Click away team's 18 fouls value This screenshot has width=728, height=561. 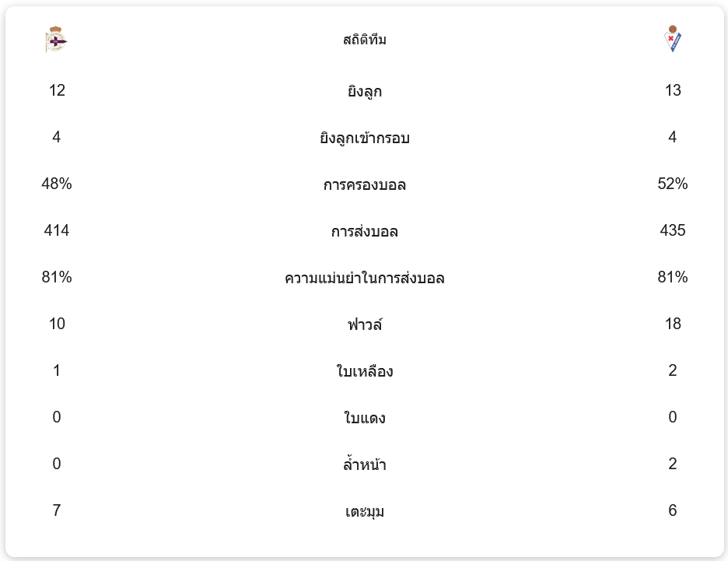pos(673,324)
